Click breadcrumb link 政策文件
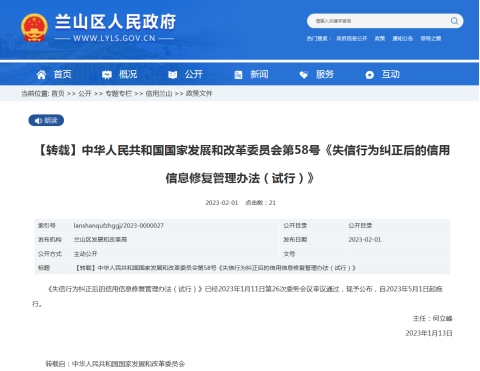 [199, 94]
